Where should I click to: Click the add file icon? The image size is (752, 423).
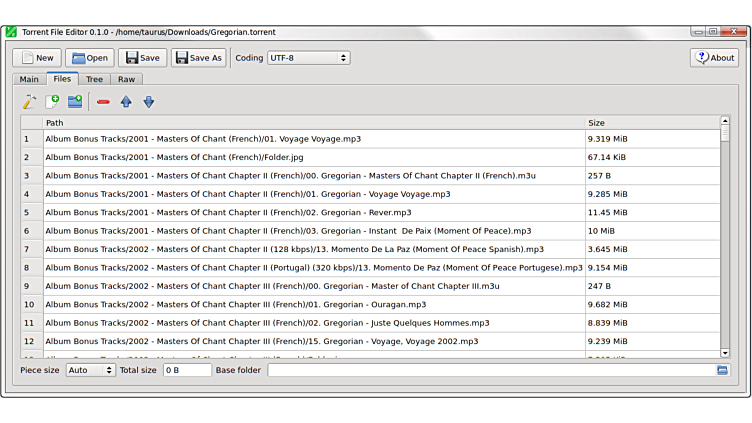pyautogui.click(x=52, y=101)
